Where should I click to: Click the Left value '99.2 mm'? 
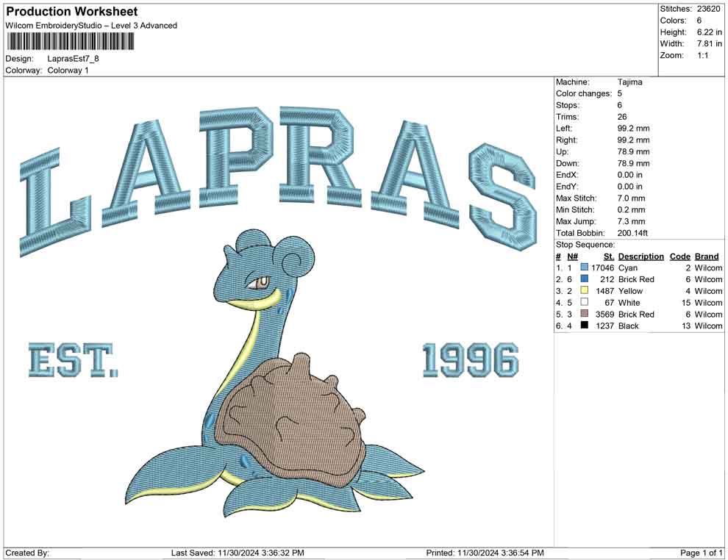[x=634, y=129]
